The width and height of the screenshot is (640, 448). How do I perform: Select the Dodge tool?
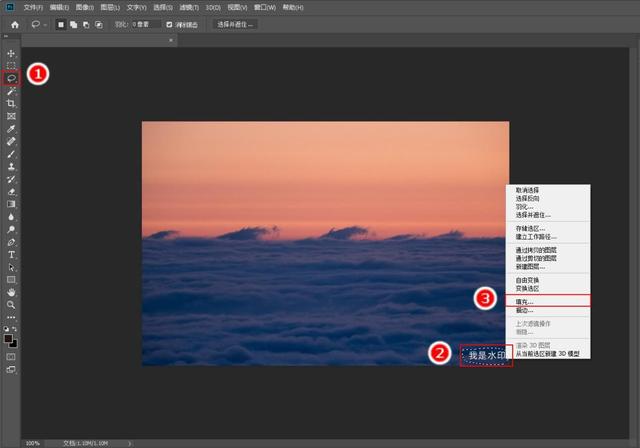11,229
